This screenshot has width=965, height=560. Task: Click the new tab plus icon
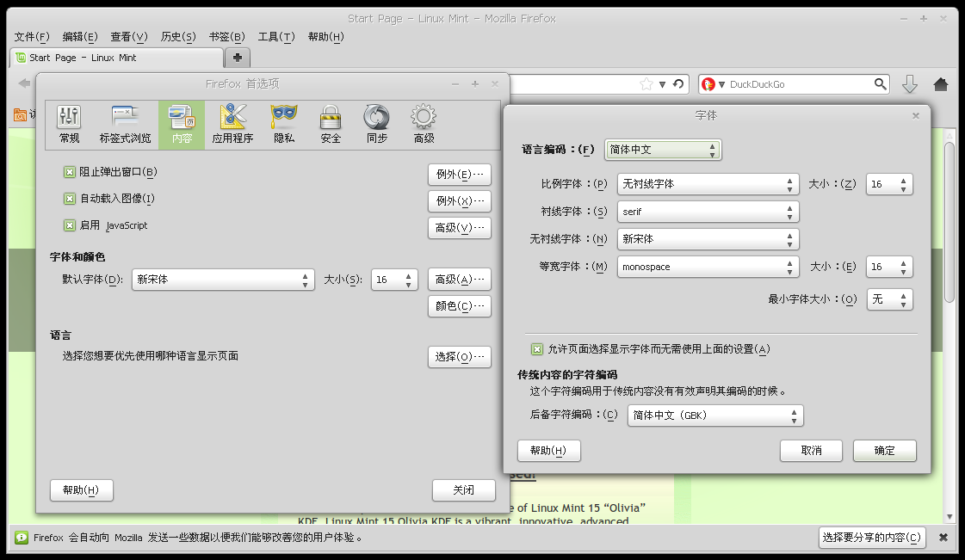[238, 57]
